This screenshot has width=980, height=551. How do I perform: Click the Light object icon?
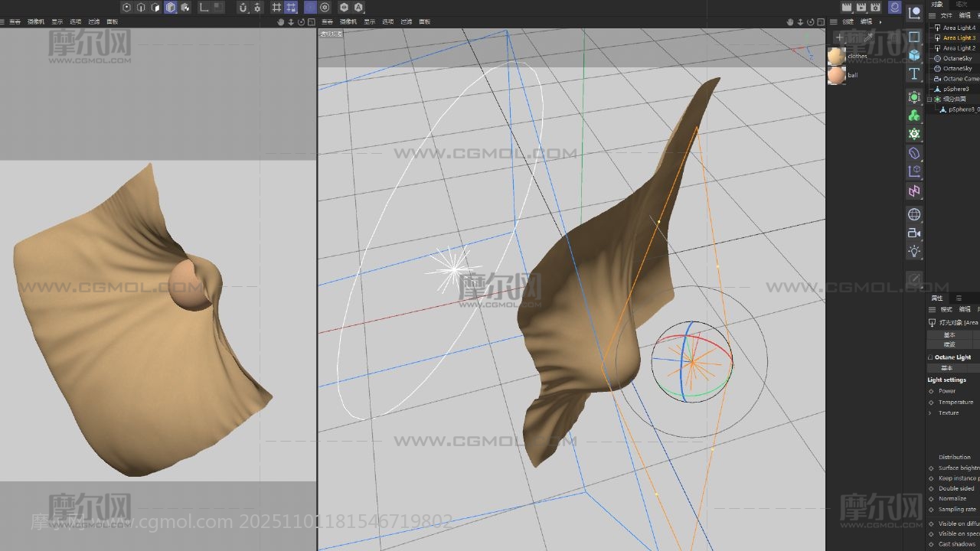(914, 252)
